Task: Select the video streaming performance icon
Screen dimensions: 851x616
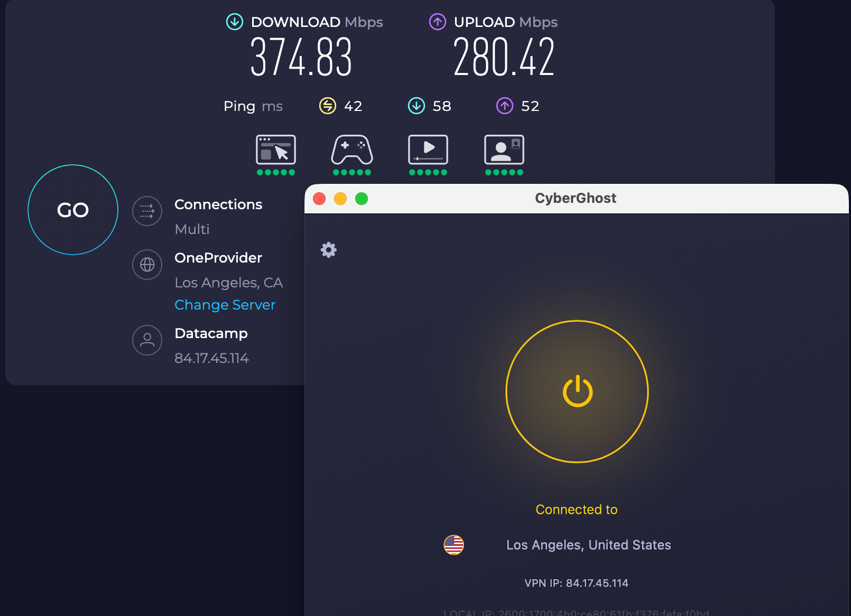Action: 428,151
